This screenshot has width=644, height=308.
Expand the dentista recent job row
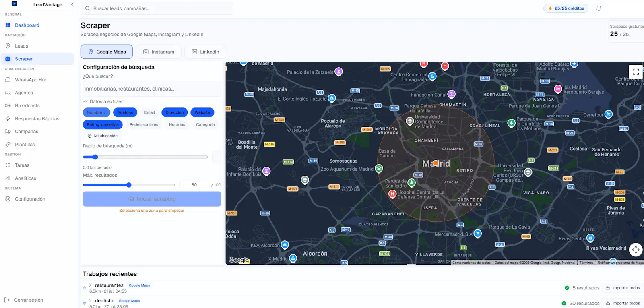click(90, 300)
